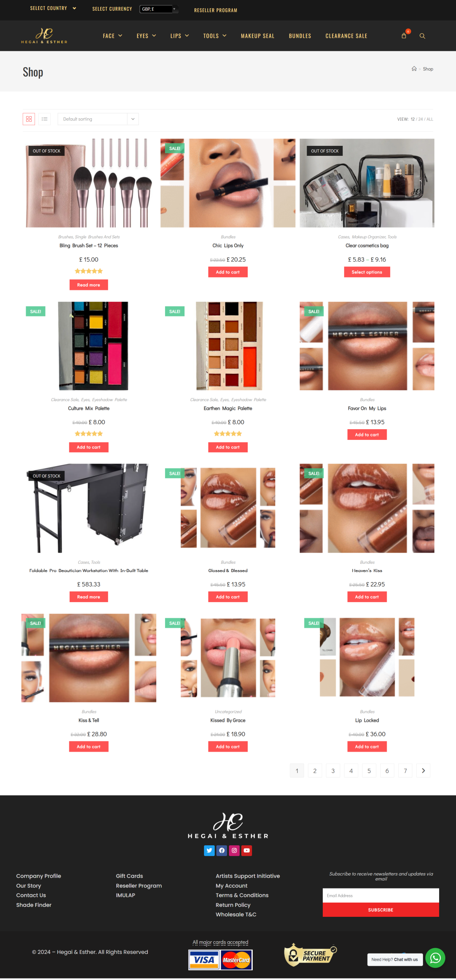
Task: Open the Clearance Sale menu item
Action: point(346,36)
